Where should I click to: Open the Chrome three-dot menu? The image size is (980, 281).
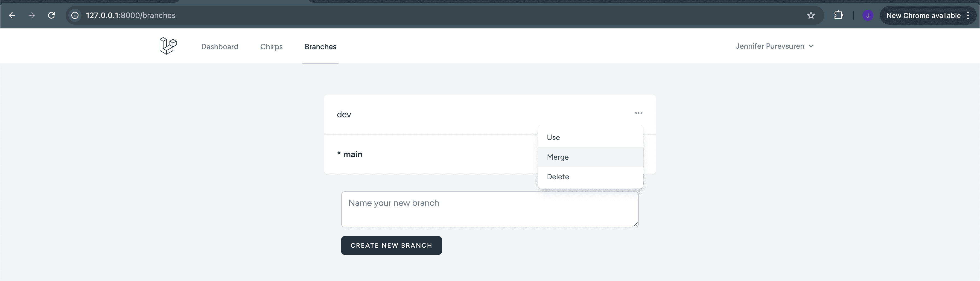click(x=968, y=16)
